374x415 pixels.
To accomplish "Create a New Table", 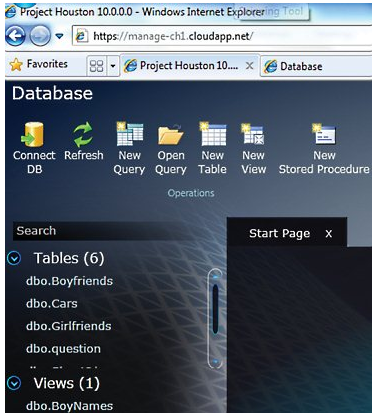I will pos(212,134).
